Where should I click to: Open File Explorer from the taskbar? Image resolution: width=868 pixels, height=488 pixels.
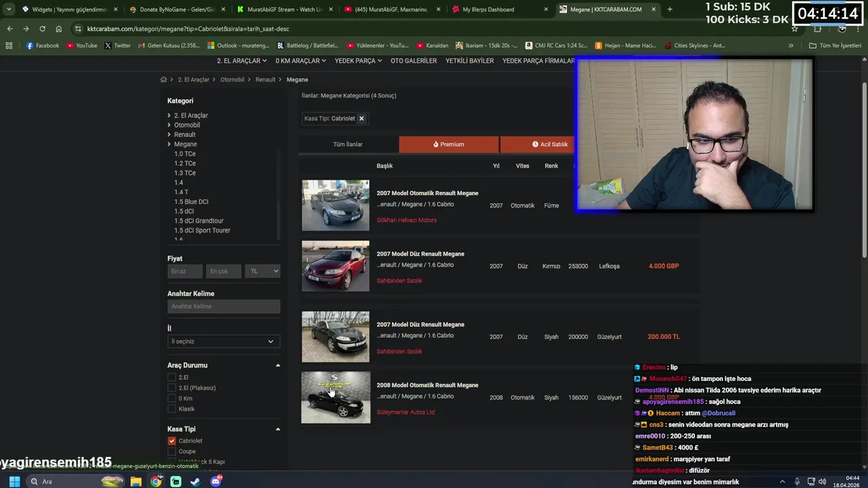pos(136,481)
